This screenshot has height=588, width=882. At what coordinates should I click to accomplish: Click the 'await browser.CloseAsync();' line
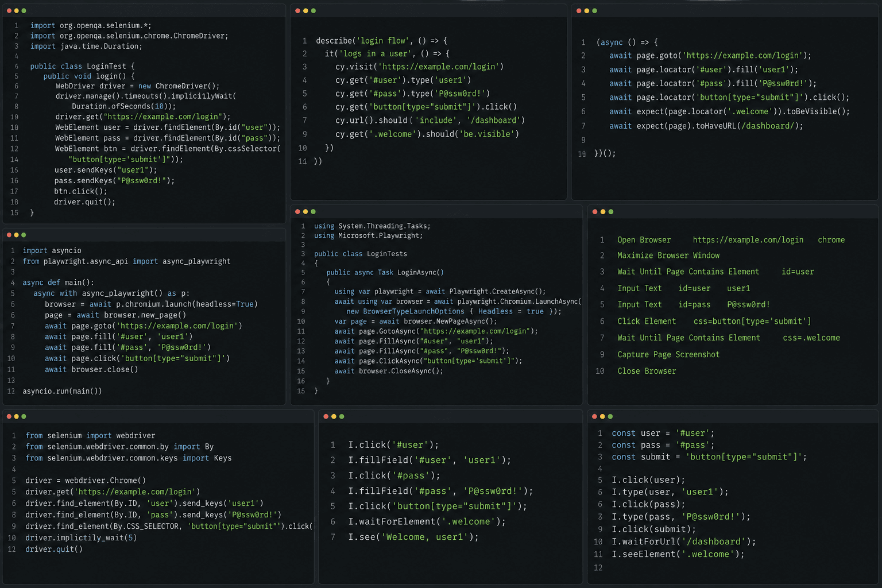[389, 371]
